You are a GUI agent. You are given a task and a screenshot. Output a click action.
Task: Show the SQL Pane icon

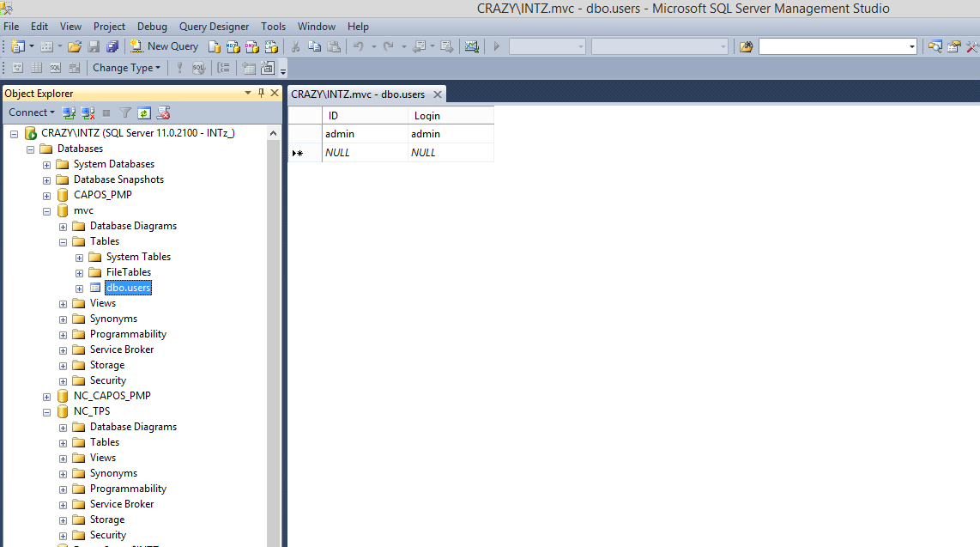55,68
